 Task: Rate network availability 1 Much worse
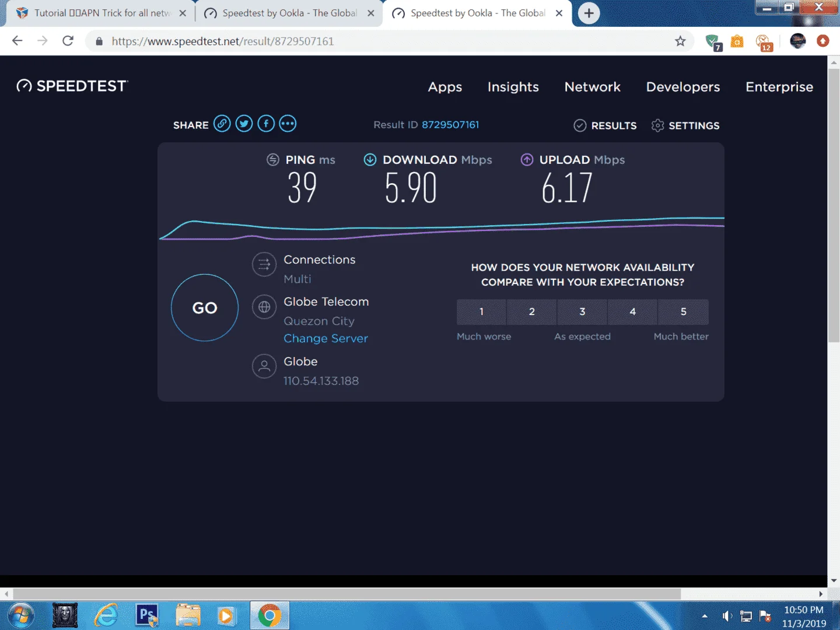pyautogui.click(x=481, y=312)
